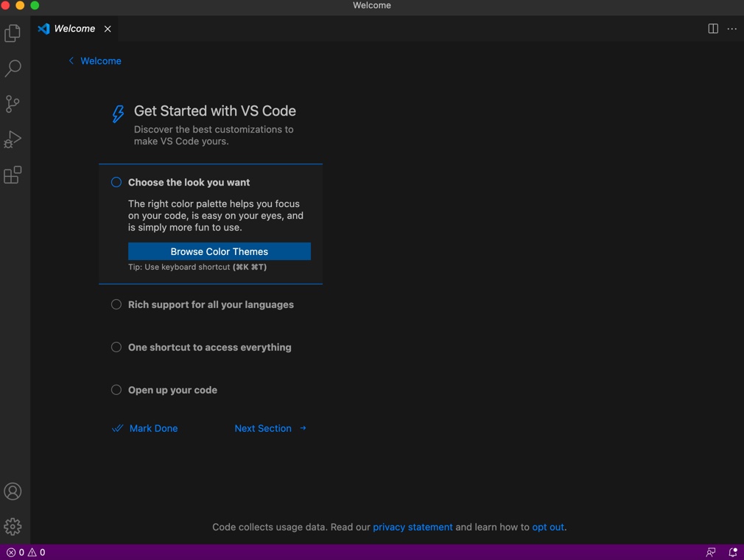This screenshot has height=560, width=744.
Task: Open the Accounts menu icon
Action: 13,491
